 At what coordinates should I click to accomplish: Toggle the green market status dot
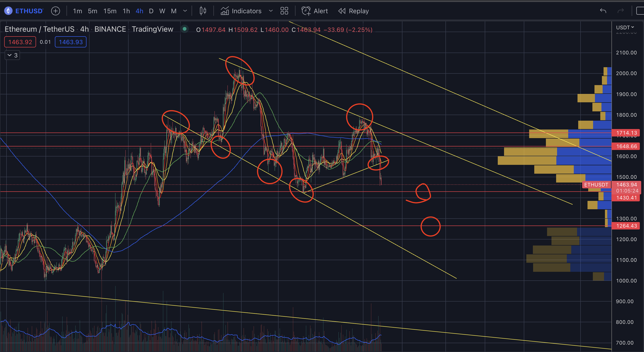[x=185, y=29]
